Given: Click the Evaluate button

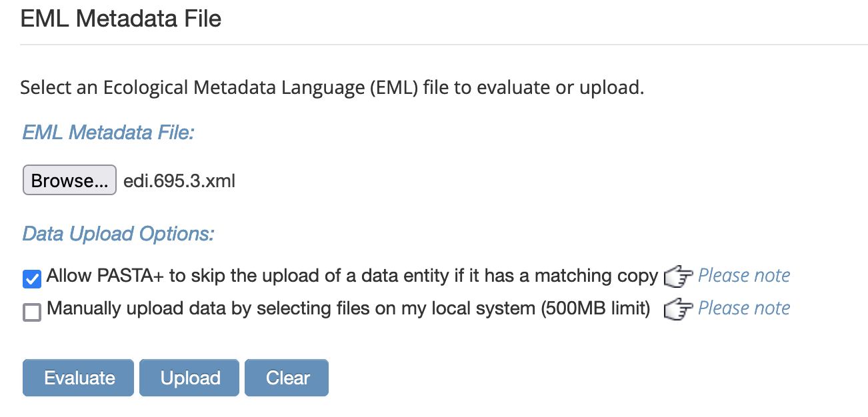Looking at the screenshot, I should click(x=79, y=378).
